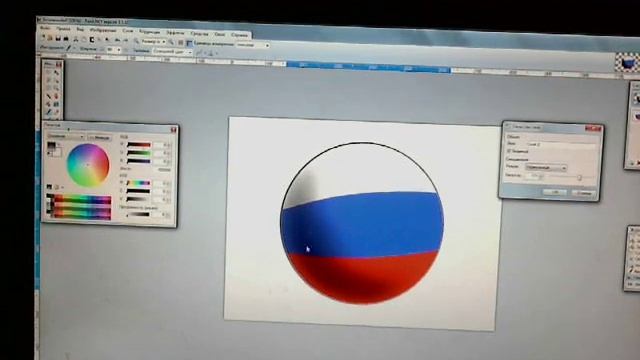The image size is (640, 360).
Task: Open the Коррекция menu
Action: pos(149,32)
